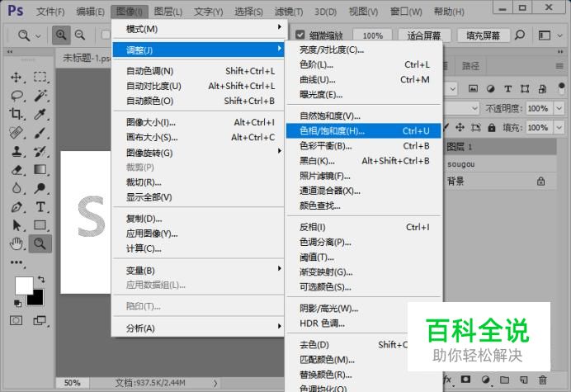Open Layers panel options menu
Image resolution: width=571 pixels, height=392 pixels.
pyautogui.click(x=559, y=66)
